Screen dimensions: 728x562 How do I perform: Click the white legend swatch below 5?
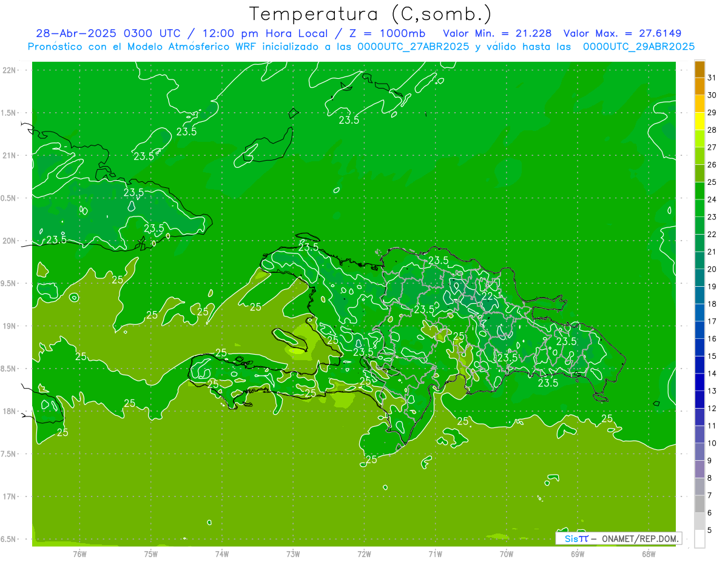(x=699, y=539)
